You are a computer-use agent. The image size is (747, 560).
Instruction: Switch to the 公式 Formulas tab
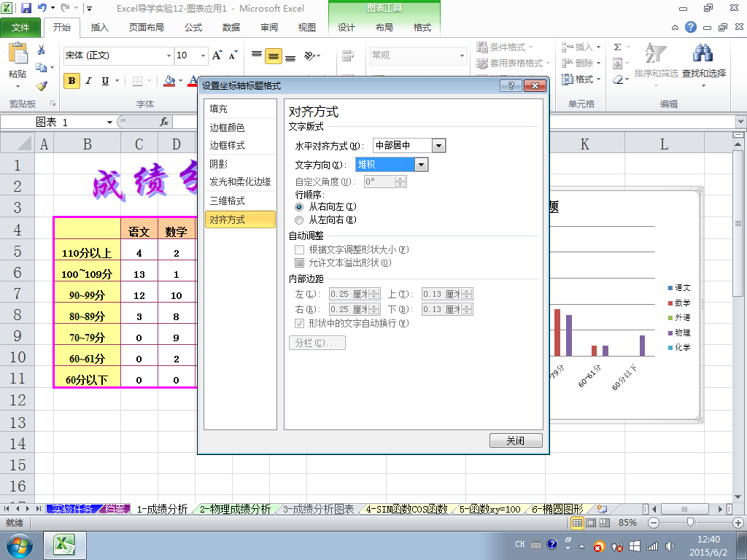tap(193, 28)
